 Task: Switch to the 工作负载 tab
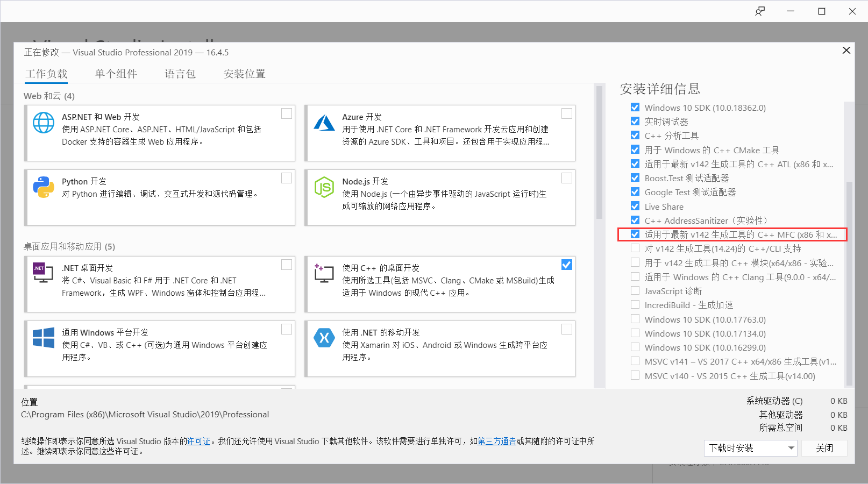pyautogui.click(x=46, y=74)
